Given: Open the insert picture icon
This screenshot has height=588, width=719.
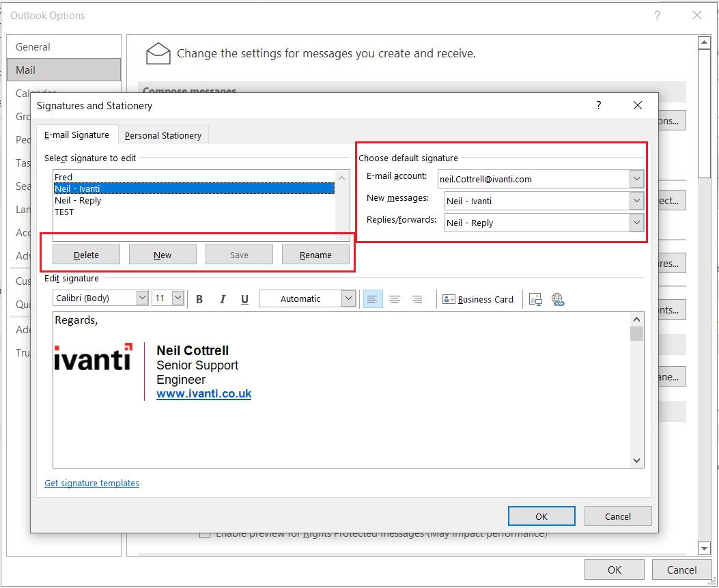Looking at the screenshot, I should (x=536, y=298).
